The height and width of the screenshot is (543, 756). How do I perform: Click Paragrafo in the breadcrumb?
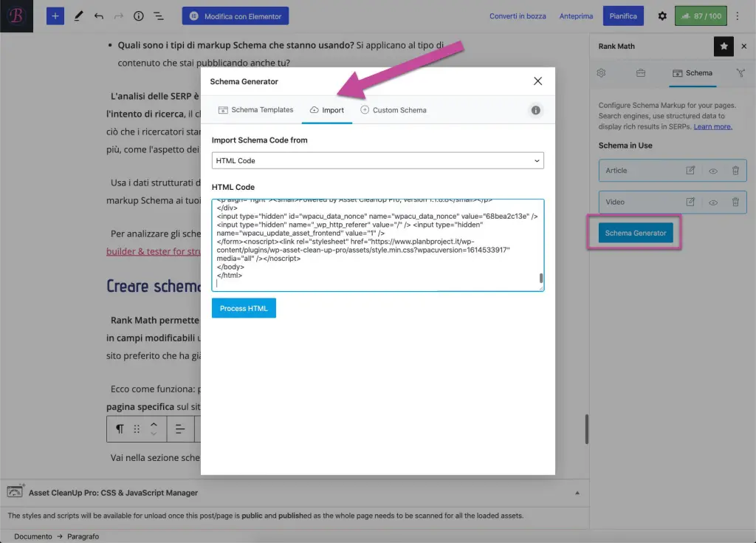[83, 536]
